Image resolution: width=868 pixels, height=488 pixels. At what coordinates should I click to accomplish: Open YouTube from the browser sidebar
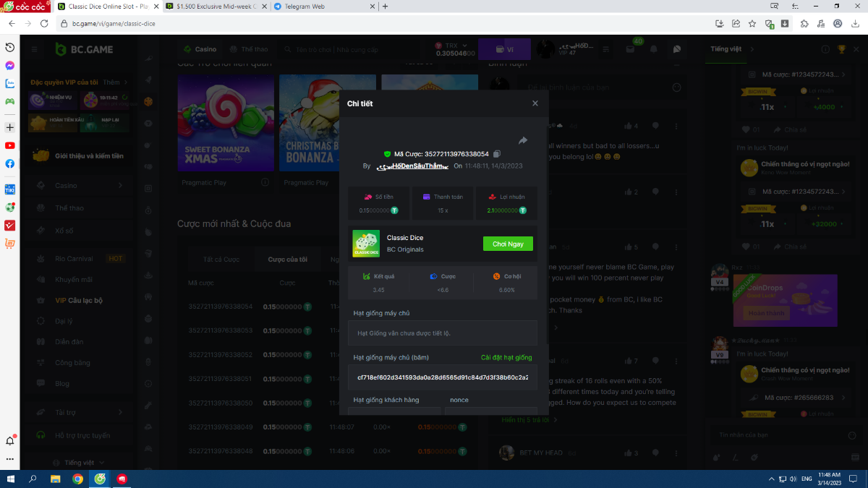10,145
